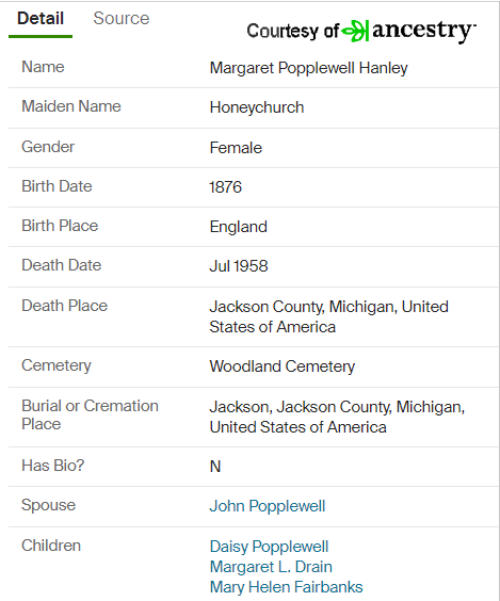Viewport: 500px width, 601px height.
Task: Click the Birth Date value 1876
Action: 225,187
